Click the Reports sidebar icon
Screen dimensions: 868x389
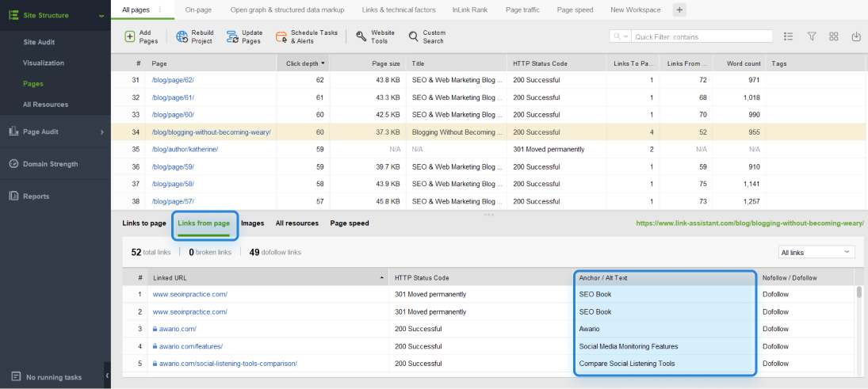[13, 196]
